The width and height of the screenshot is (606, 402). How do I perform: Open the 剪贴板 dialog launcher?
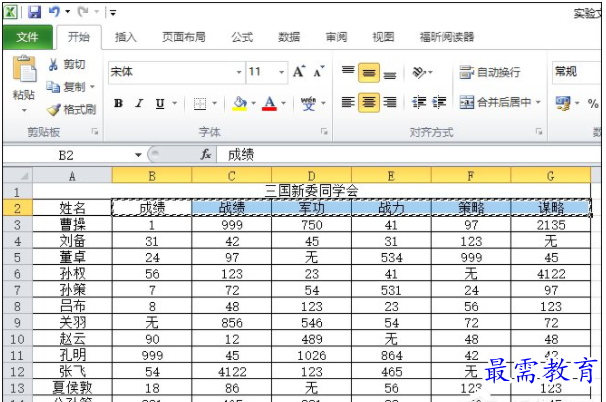tap(95, 132)
